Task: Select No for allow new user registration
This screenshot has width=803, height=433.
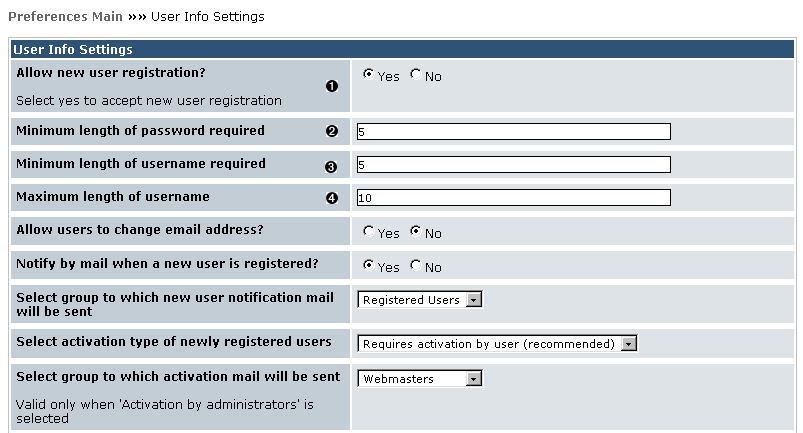Action: [415, 75]
